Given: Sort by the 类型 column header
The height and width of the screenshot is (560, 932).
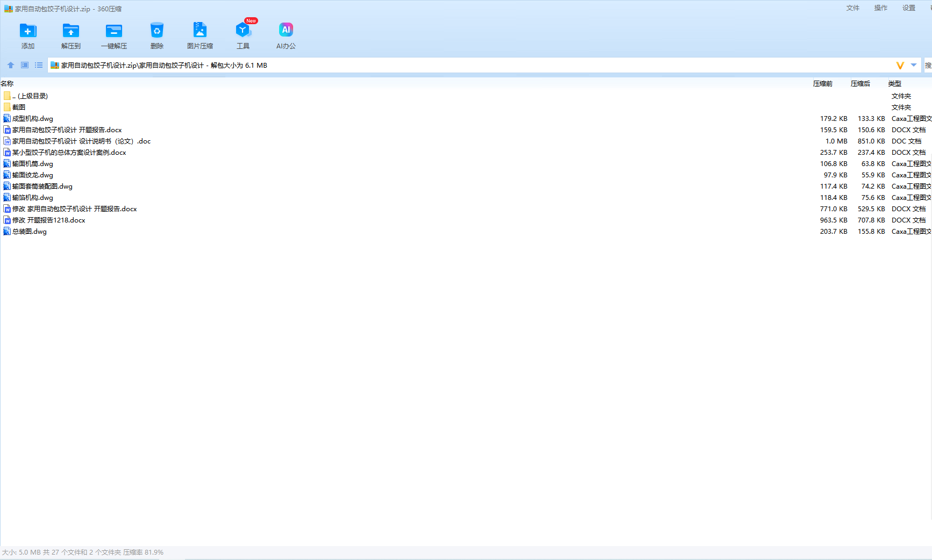Looking at the screenshot, I should click(895, 84).
